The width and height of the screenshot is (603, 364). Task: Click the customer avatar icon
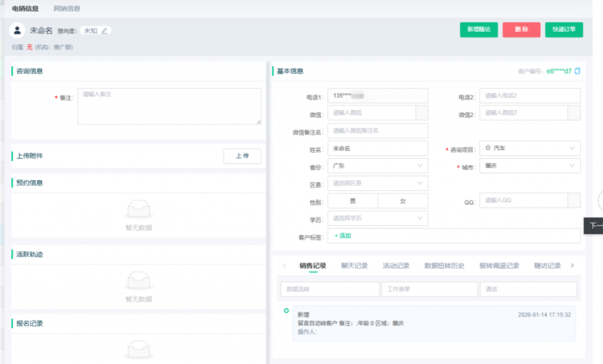tap(18, 30)
